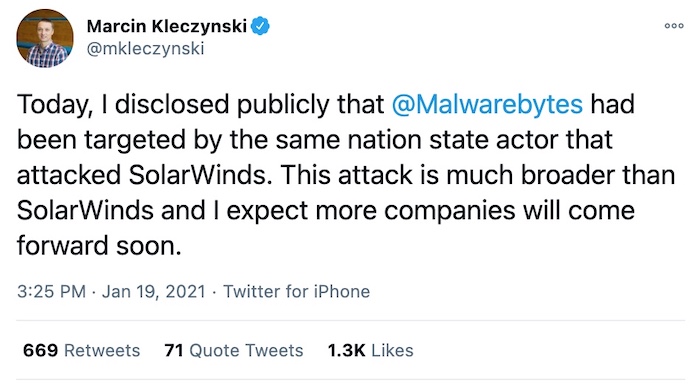View the Retweets list
This screenshot has width=700, height=386.
point(102,350)
